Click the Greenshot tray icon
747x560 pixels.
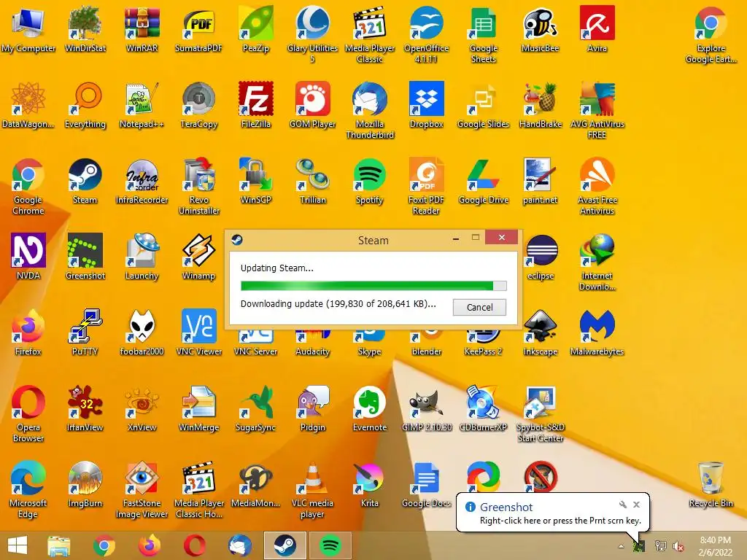point(638,546)
